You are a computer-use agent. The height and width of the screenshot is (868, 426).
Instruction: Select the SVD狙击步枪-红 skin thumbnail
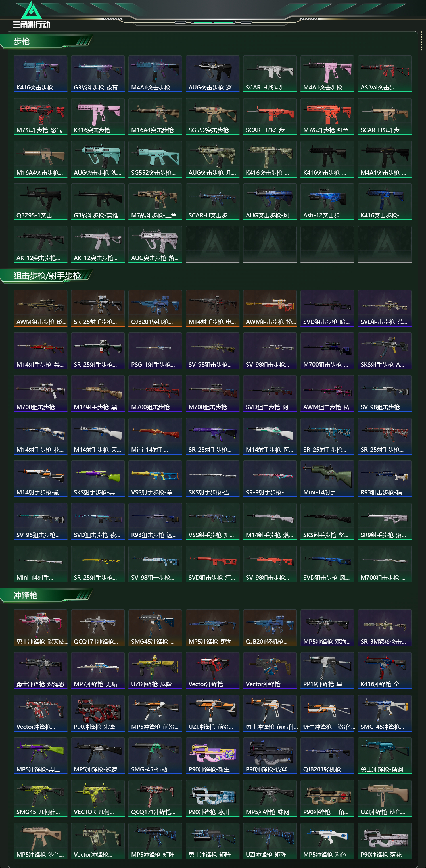[x=212, y=564]
